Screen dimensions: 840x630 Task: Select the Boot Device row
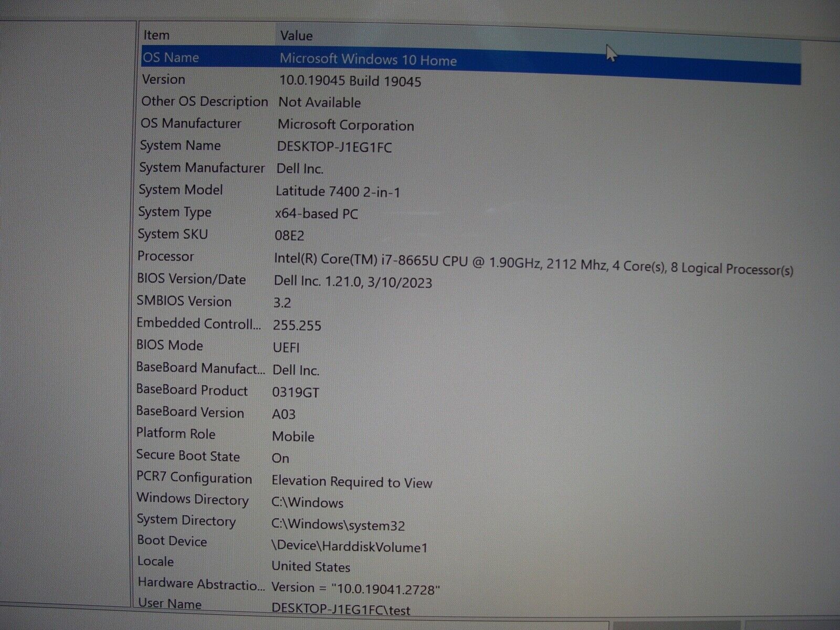(x=172, y=541)
